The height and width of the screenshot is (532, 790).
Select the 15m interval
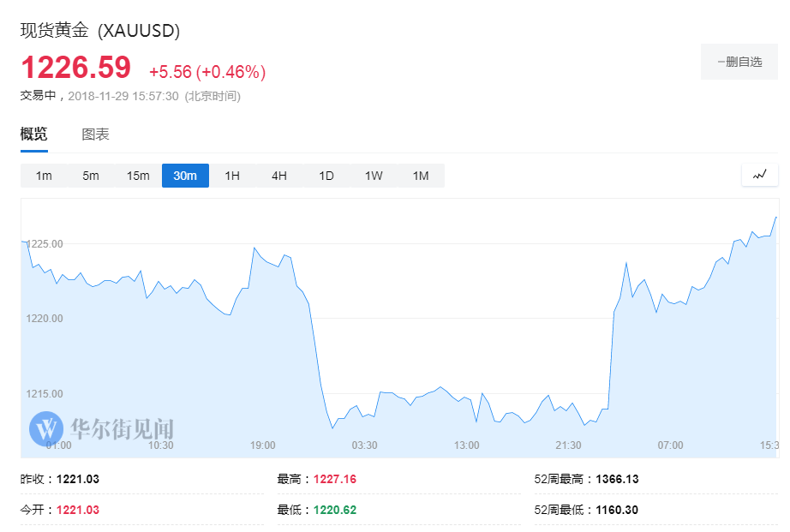138,176
